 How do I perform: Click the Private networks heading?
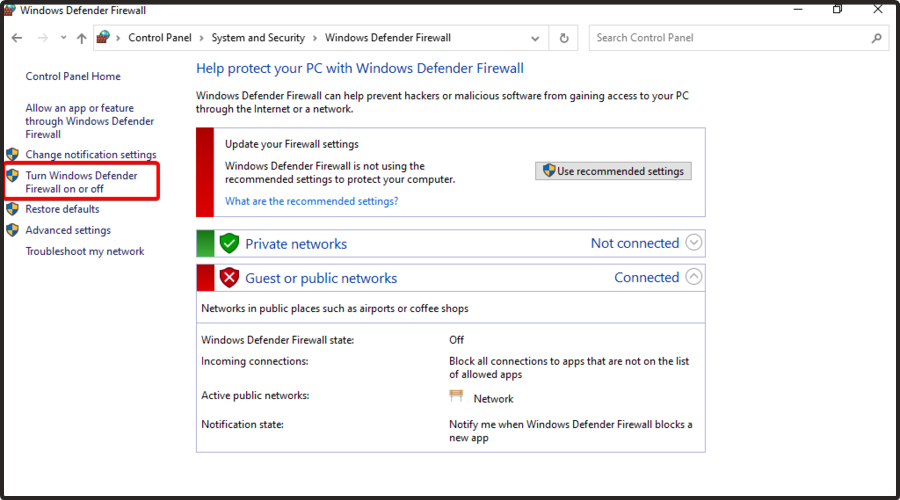click(296, 244)
